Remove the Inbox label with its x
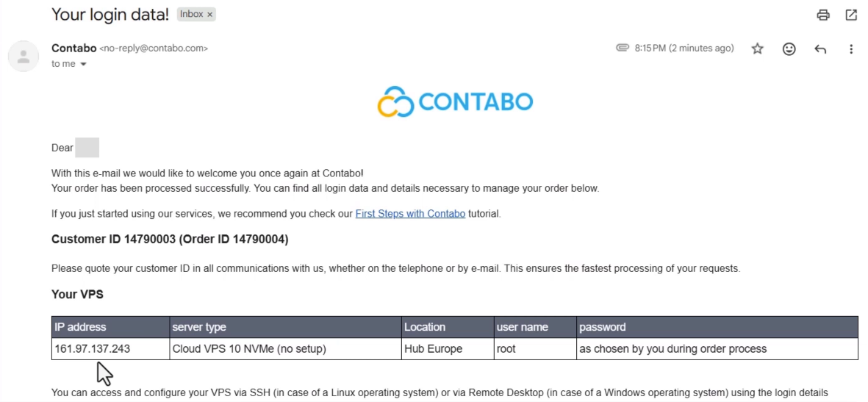Screen dimensions: 868x402 pos(209,15)
